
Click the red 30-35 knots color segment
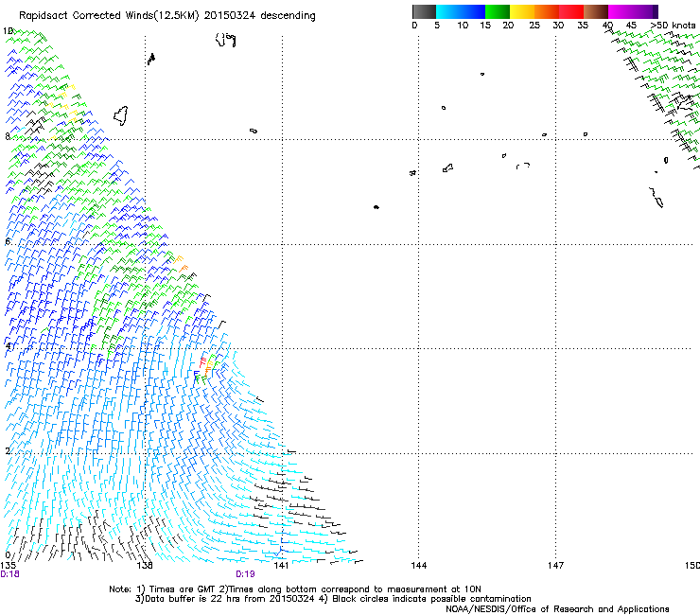(571, 11)
